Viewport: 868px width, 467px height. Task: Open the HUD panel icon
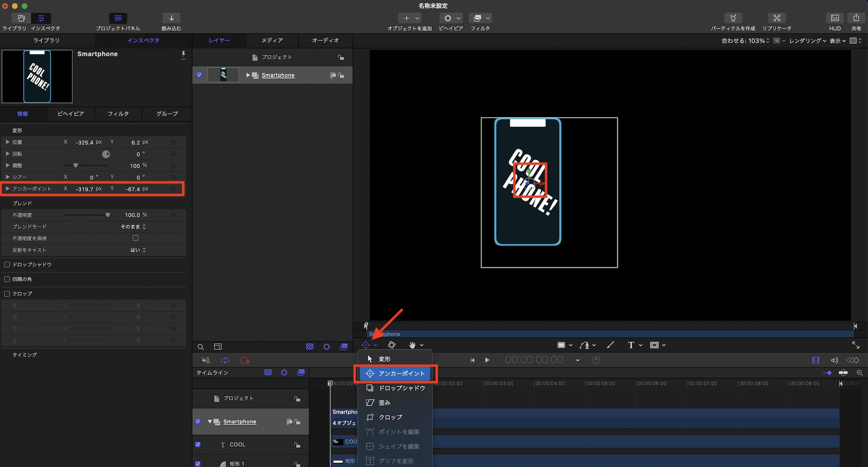[835, 18]
